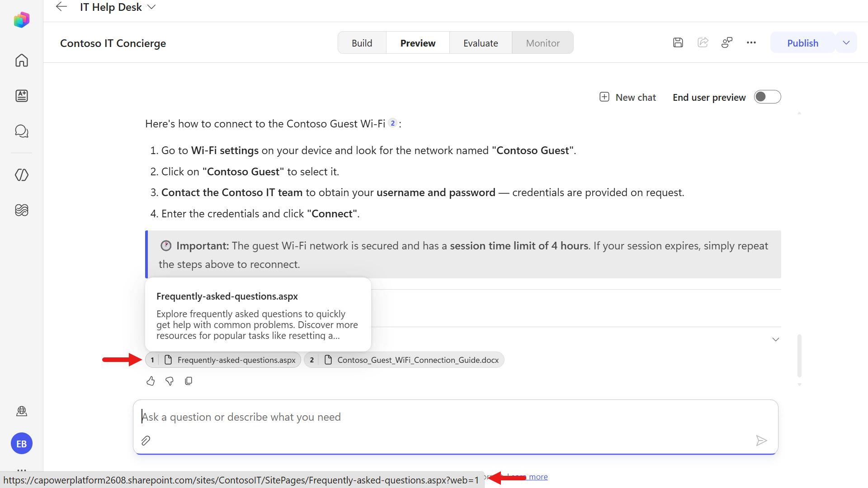This screenshot has height=488, width=868.
Task: Open the chat bubbles icon in sidebar
Action: [21, 131]
